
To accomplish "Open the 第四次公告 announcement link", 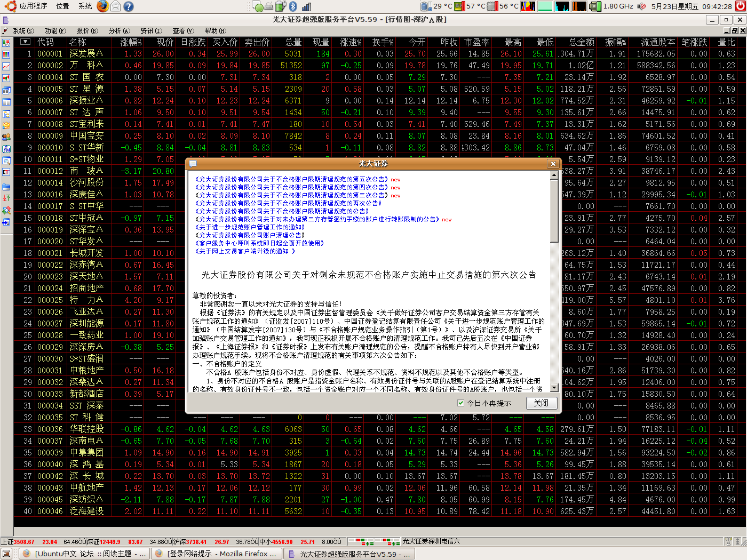I will [x=291, y=187].
